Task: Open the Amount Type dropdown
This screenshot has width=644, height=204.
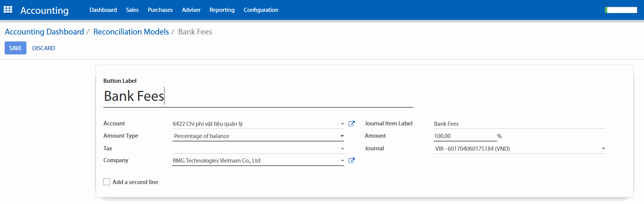Action: (x=258, y=136)
